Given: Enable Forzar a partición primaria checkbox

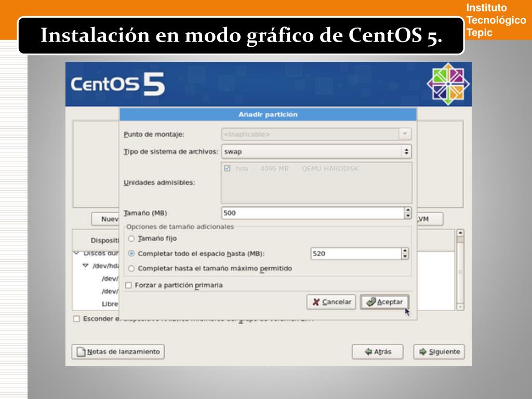Looking at the screenshot, I should click(x=128, y=285).
